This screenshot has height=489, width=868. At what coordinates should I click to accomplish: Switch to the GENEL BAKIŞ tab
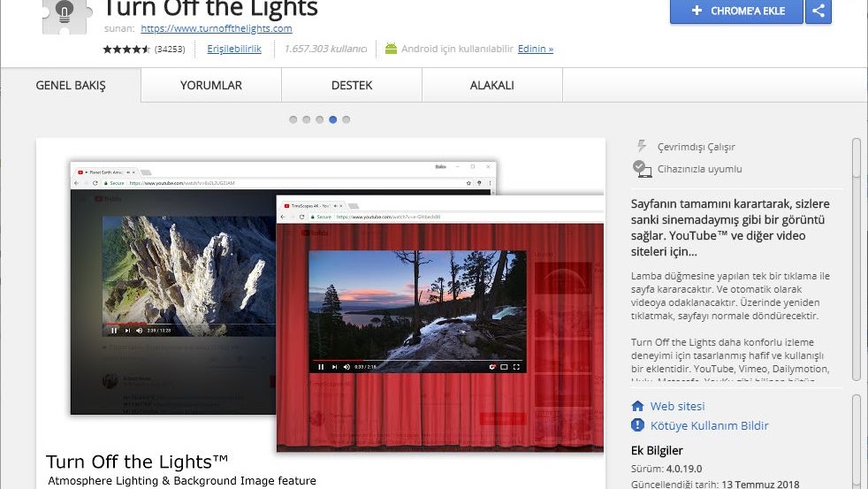point(71,85)
